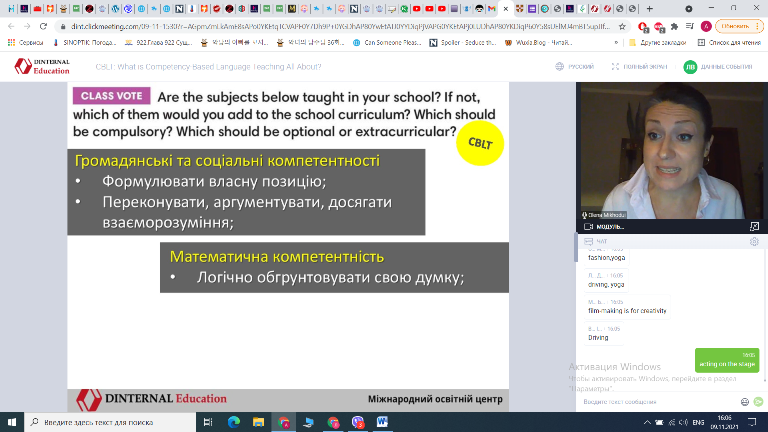Open Word from the taskbar
This screenshot has height=432, width=768.
point(382,422)
